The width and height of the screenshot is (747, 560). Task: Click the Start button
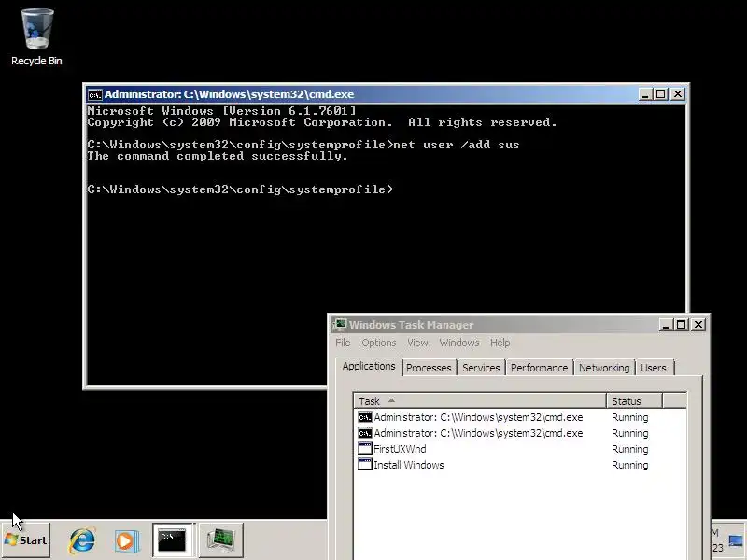tap(26, 540)
